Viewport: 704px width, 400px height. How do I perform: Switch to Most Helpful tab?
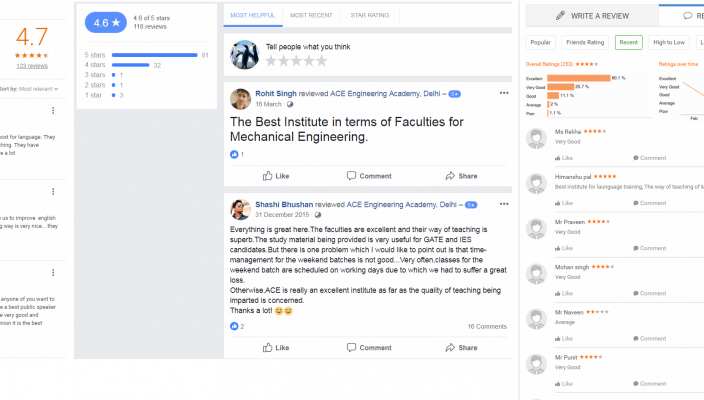point(253,15)
